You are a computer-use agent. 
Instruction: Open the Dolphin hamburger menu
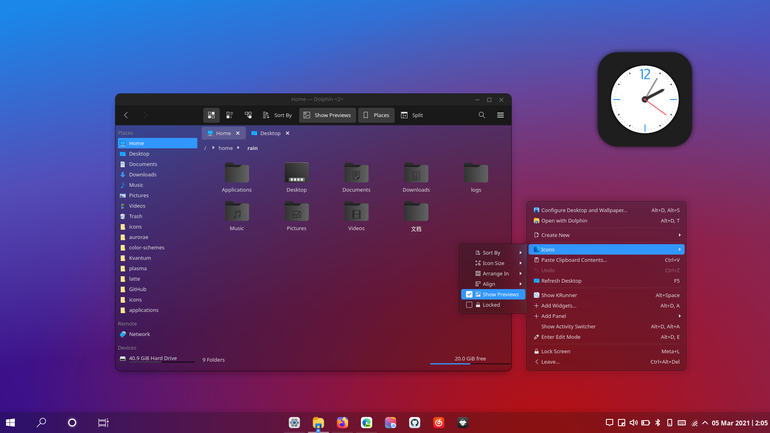point(500,115)
